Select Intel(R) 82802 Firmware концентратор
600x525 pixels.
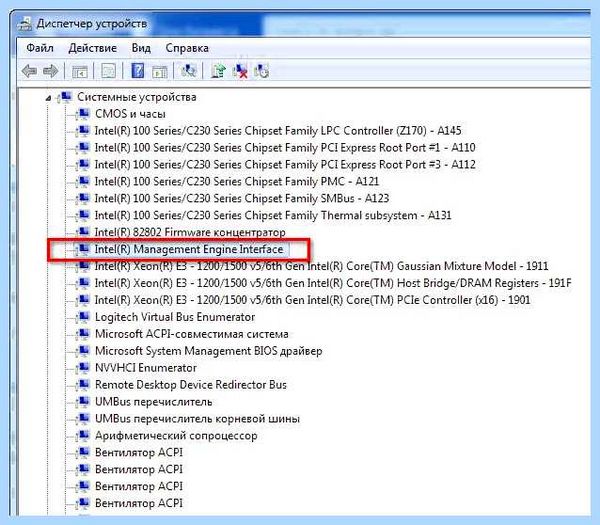tap(190, 232)
